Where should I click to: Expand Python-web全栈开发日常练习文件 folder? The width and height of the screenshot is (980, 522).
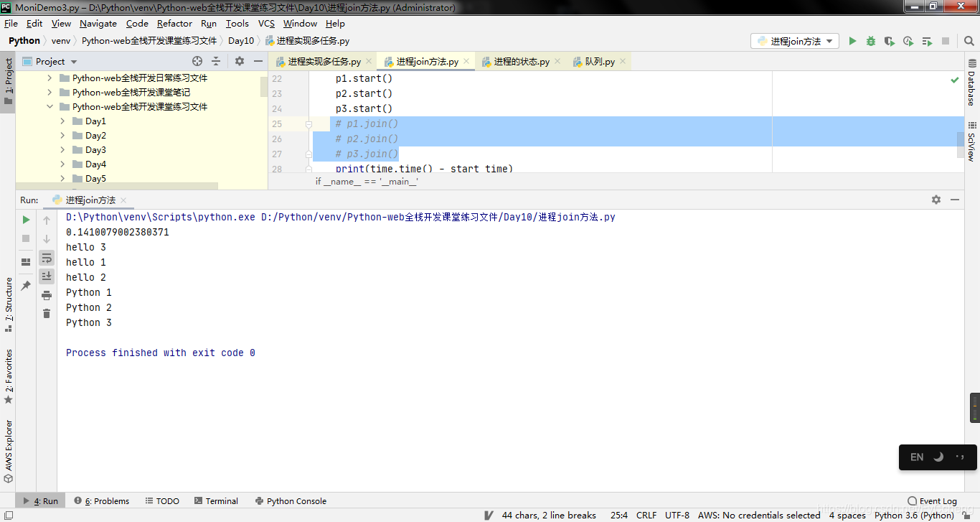pos(50,78)
